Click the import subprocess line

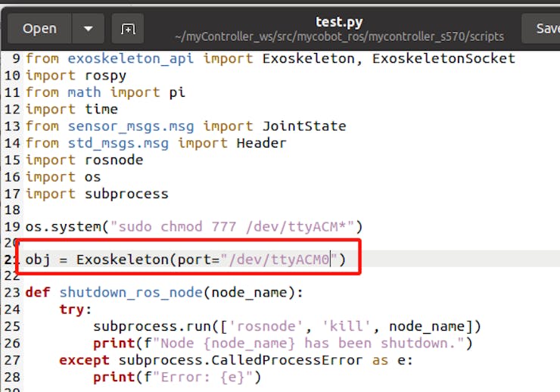(97, 193)
